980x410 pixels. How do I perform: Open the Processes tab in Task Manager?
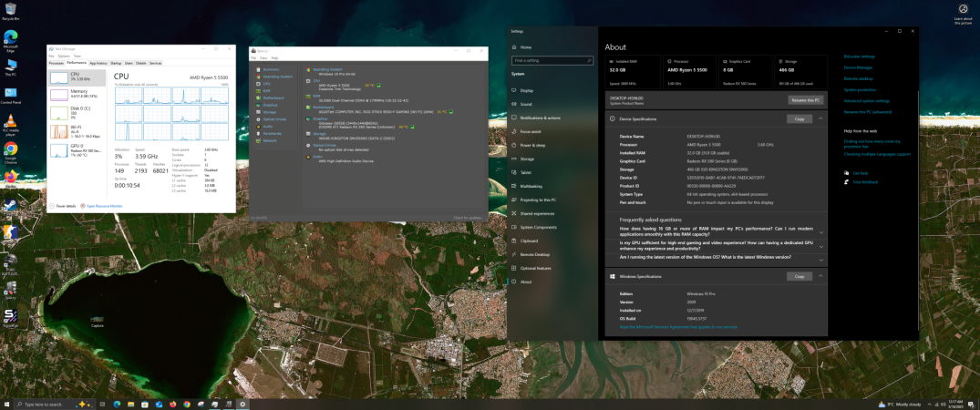coord(57,63)
